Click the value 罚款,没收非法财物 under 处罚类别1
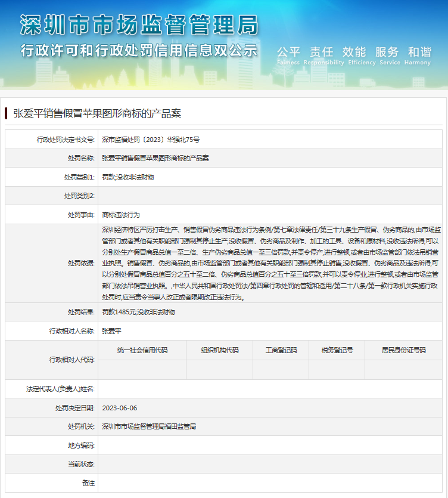Screen dimensions: 448x498 (x=128, y=177)
